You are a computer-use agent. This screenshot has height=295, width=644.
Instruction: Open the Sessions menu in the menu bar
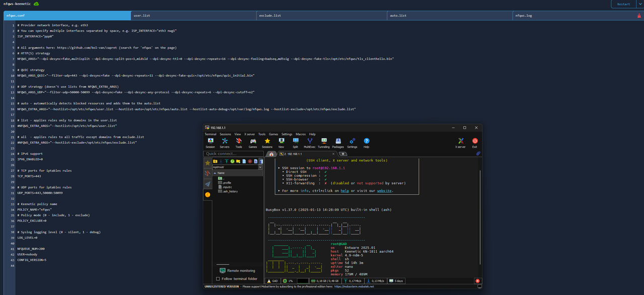[x=225, y=134]
